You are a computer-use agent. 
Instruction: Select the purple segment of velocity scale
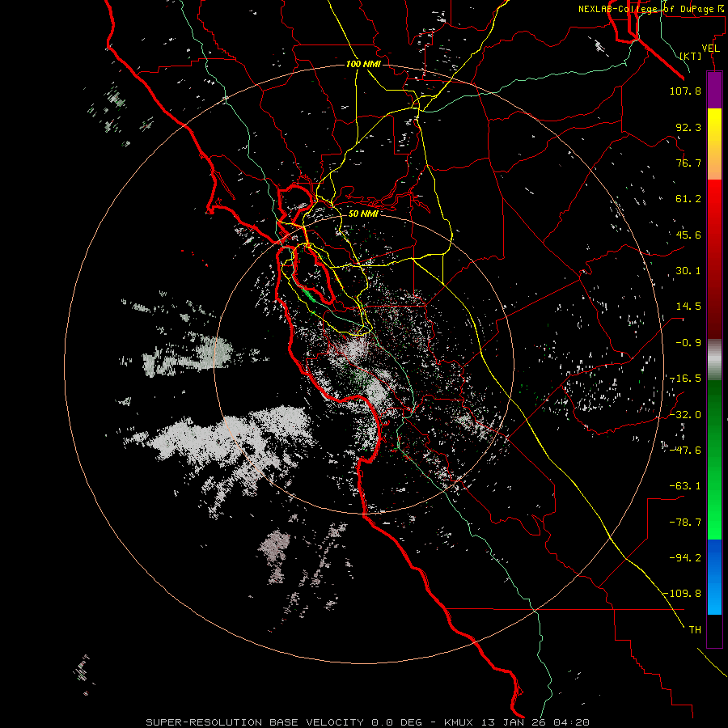[714, 90]
